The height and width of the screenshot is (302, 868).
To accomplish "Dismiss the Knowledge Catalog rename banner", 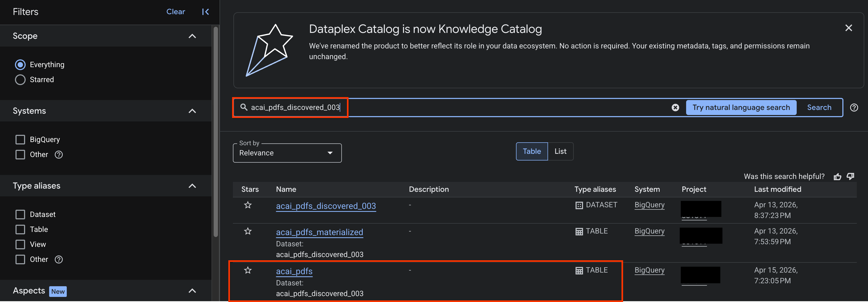I will [849, 28].
